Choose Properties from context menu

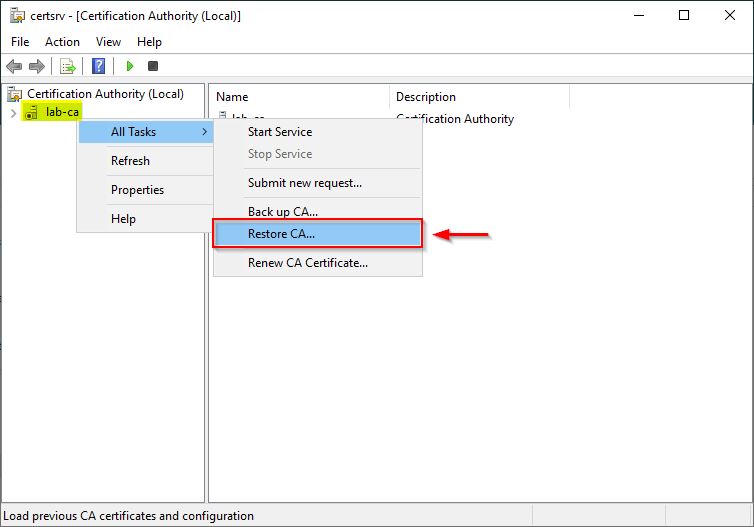tap(146, 189)
